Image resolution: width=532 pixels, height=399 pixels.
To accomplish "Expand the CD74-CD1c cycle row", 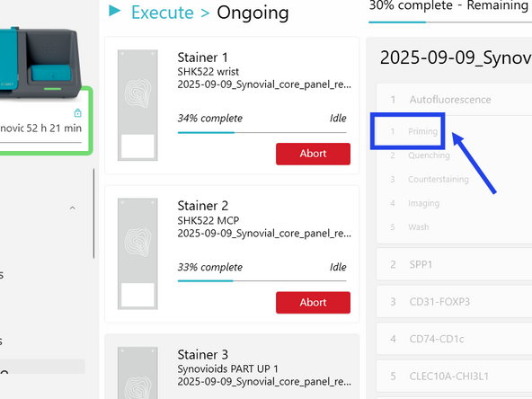I will coord(454,339).
